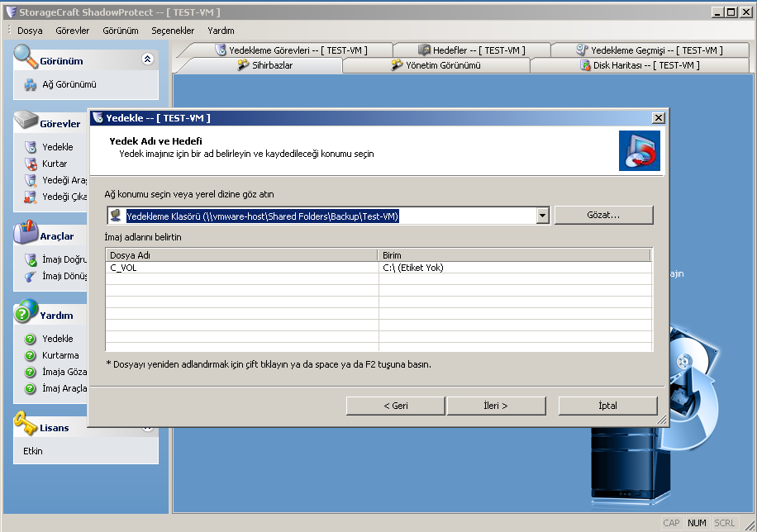Open the Görünüm menu

(x=120, y=31)
